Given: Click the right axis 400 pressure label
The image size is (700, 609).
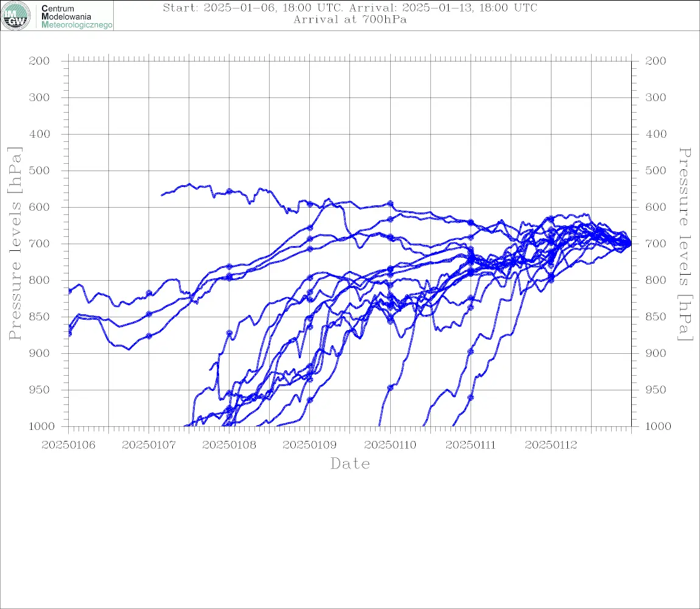Looking at the screenshot, I should (x=656, y=134).
